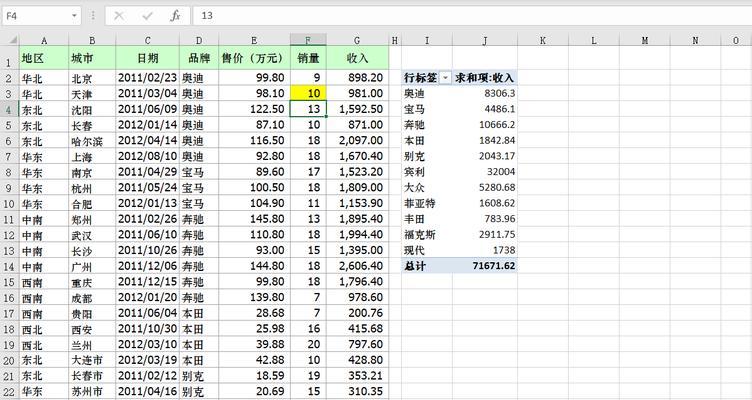Click the price cell 122.50
Image resolution: width=752 pixels, height=400 pixels.
[x=254, y=109]
